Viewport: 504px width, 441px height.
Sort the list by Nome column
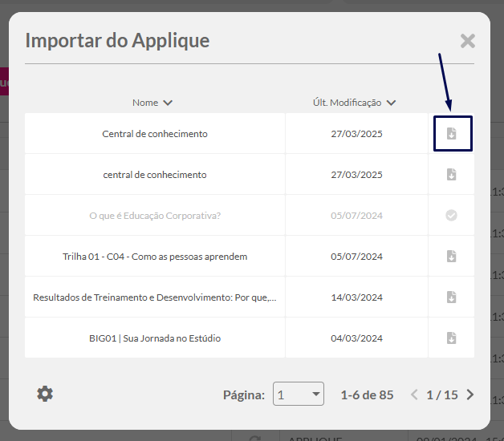point(152,103)
